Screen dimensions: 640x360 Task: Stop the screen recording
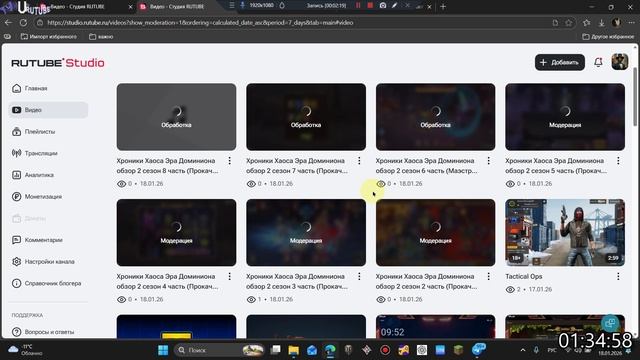(370, 6)
